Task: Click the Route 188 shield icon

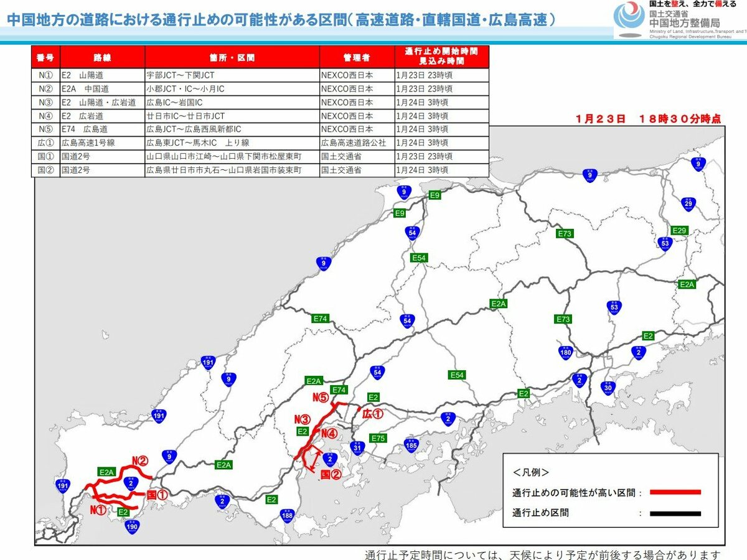Action: pyautogui.click(x=287, y=515)
